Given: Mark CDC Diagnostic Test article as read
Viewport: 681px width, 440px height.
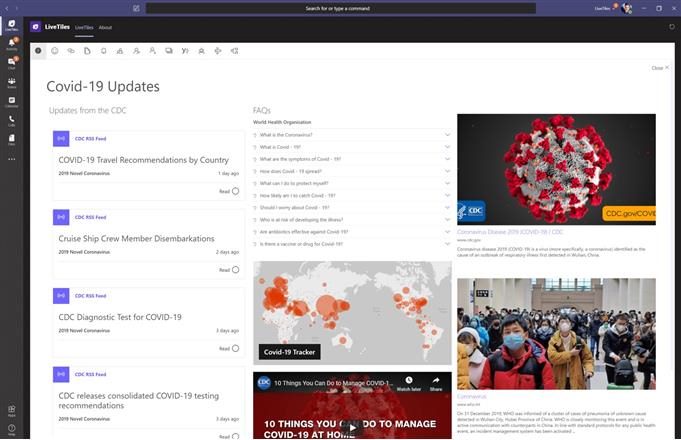Looking at the screenshot, I should coord(235,348).
